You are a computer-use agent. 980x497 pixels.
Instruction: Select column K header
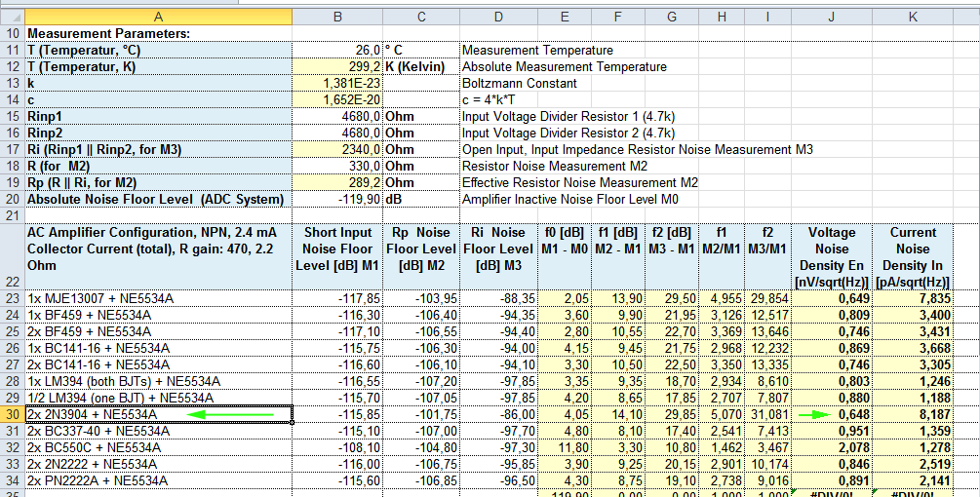[x=912, y=17]
